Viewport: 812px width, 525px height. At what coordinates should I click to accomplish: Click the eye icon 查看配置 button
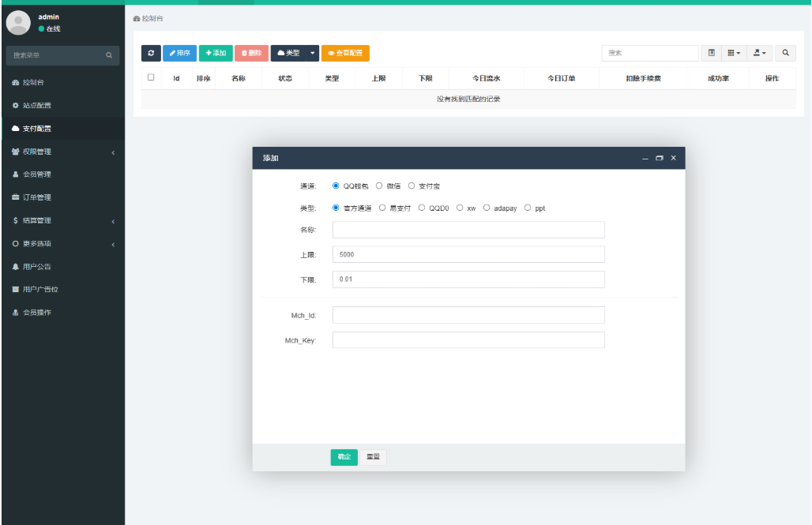pyautogui.click(x=345, y=53)
